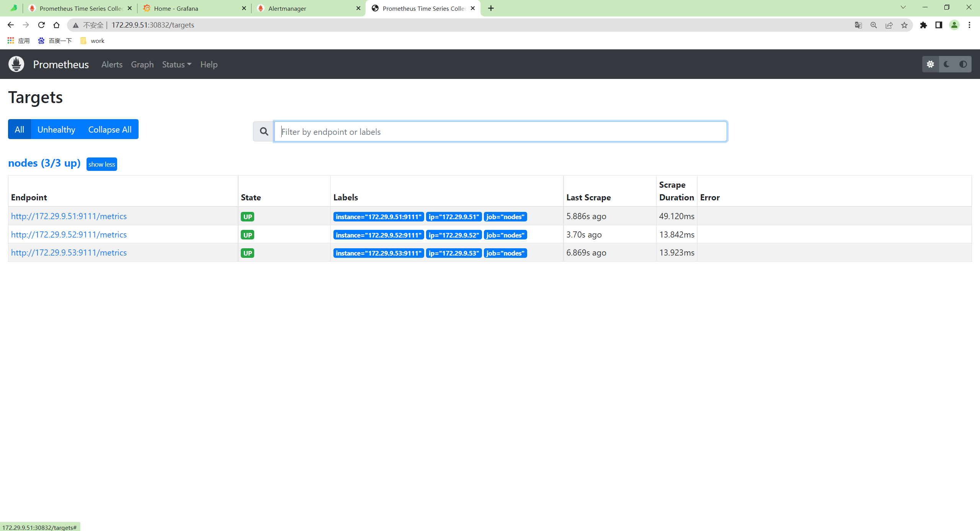The image size is (980, 531).
Task: Collapse nodes group with show less
Action: (x=101, y=164)
